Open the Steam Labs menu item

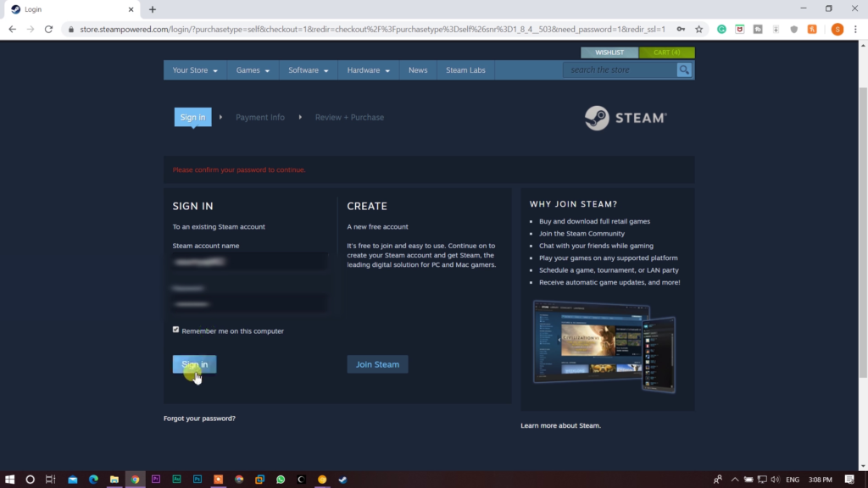pos(465,70)
